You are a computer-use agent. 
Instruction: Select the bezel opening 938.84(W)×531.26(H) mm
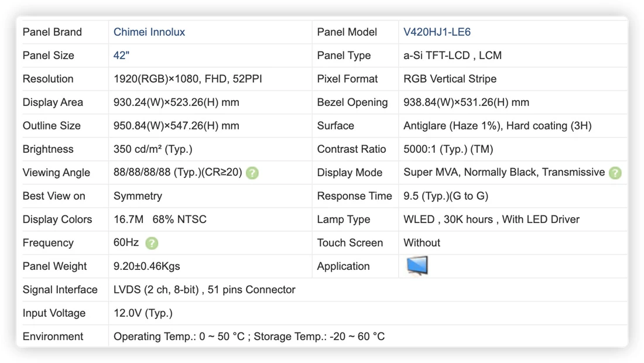(x=466, y=102)
